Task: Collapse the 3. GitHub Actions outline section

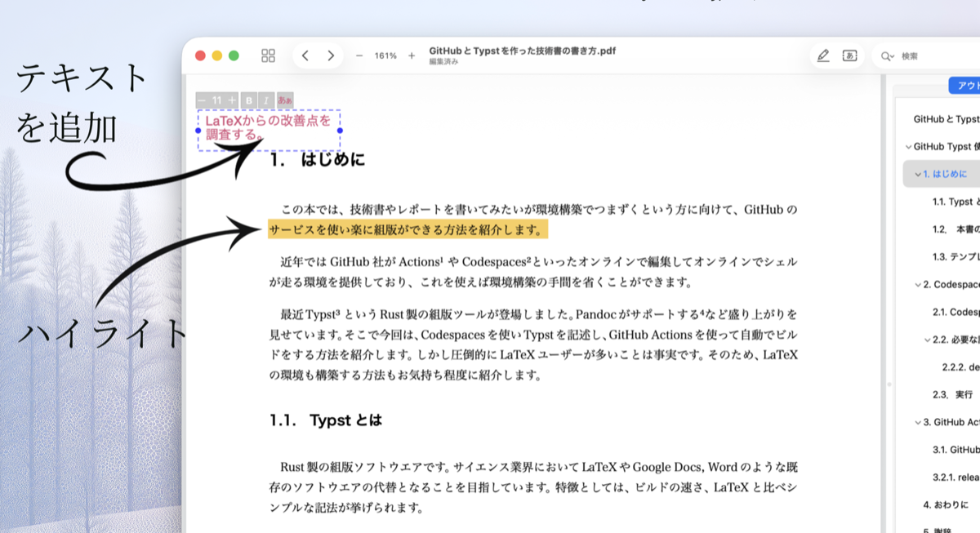Action: point(917,423)
